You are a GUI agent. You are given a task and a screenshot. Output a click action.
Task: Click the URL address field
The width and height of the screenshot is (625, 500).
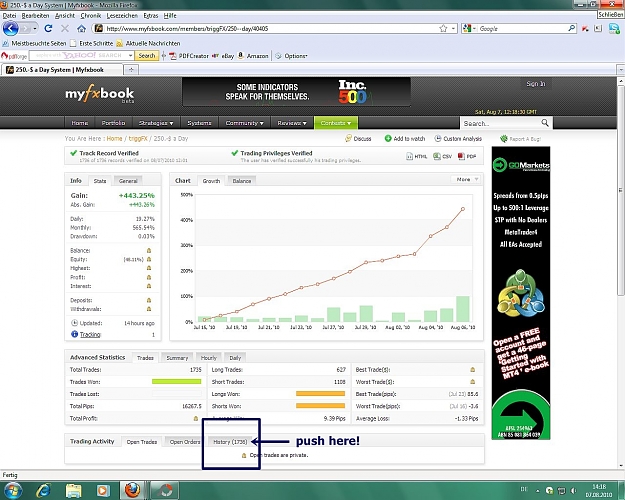tap(271, 29)
